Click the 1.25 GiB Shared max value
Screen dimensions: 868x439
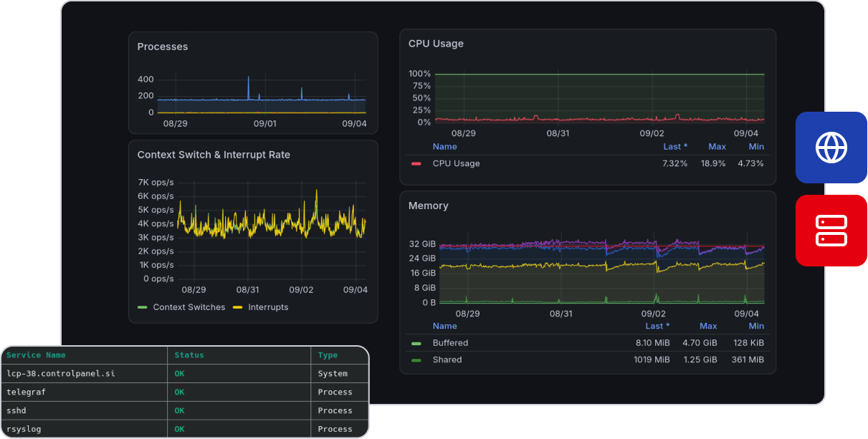700,360
